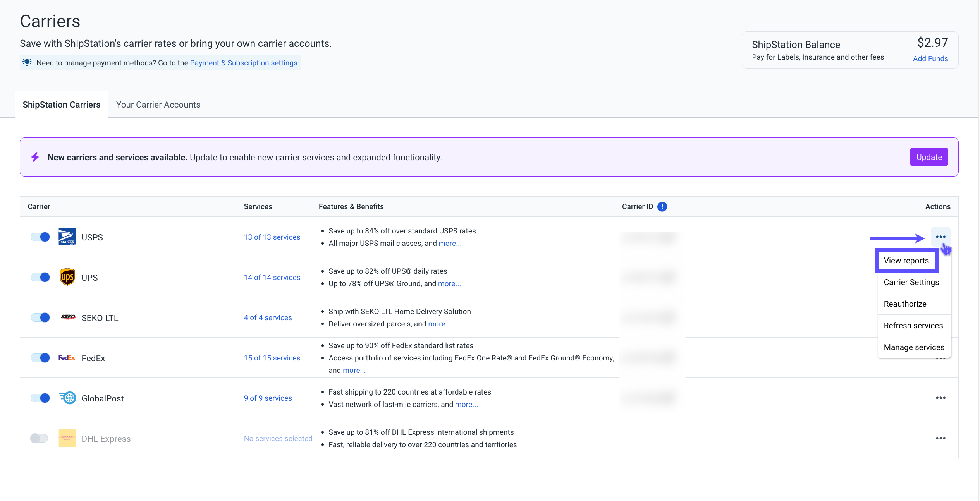Click the DHL Express carrier name
This screenshot has width=980, height=501.
coord(106,438)
